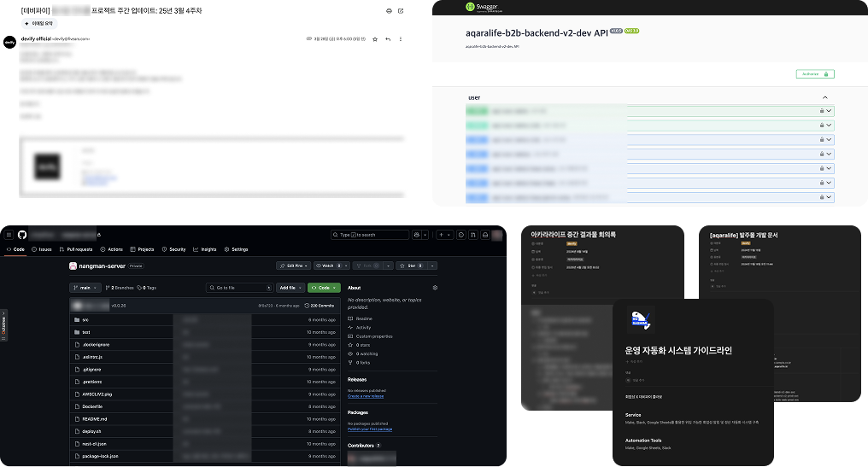Viewport: 868px width, 467px height.
Task: Open the .prettierrc file
Action: (92, 382)
